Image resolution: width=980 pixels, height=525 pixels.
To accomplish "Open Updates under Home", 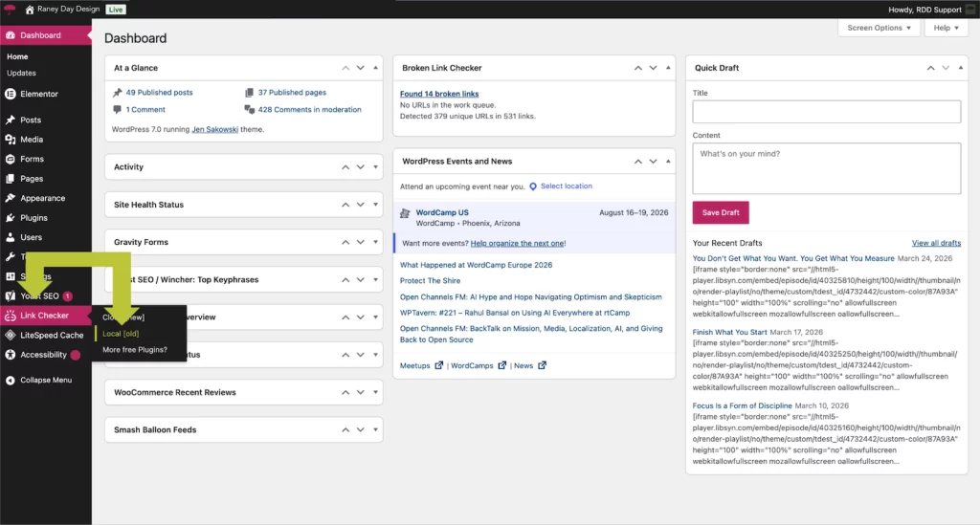I will [21, 73].
